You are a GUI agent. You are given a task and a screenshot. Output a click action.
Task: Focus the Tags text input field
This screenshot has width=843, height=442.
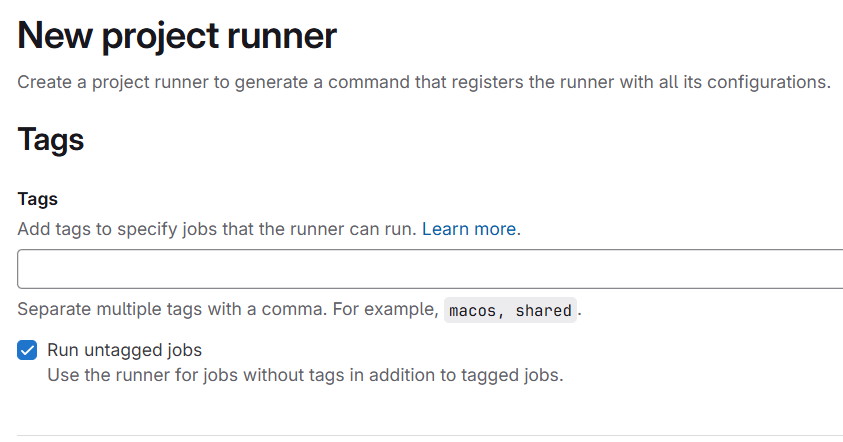(430, 269)
